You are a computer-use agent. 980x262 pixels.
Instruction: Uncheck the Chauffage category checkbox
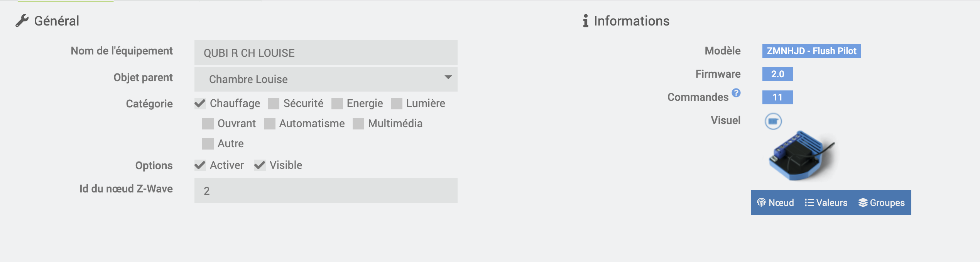(x=200, y=104)
